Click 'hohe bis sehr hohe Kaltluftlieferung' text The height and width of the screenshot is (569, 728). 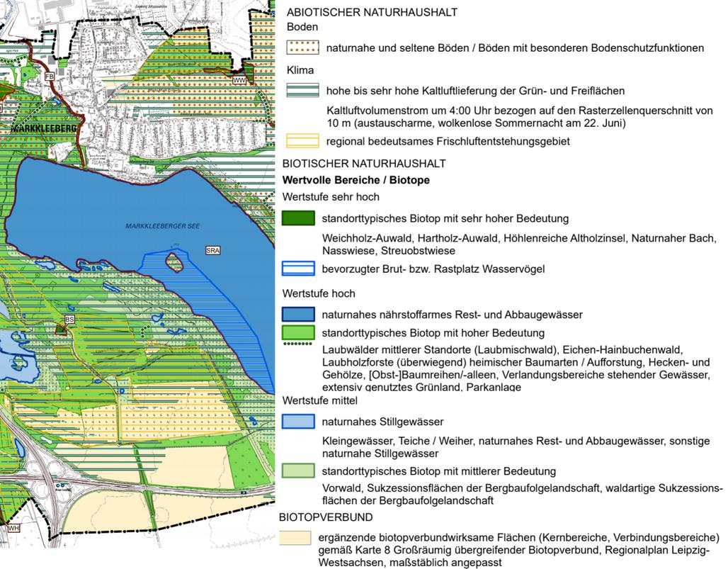pos(475,91)
